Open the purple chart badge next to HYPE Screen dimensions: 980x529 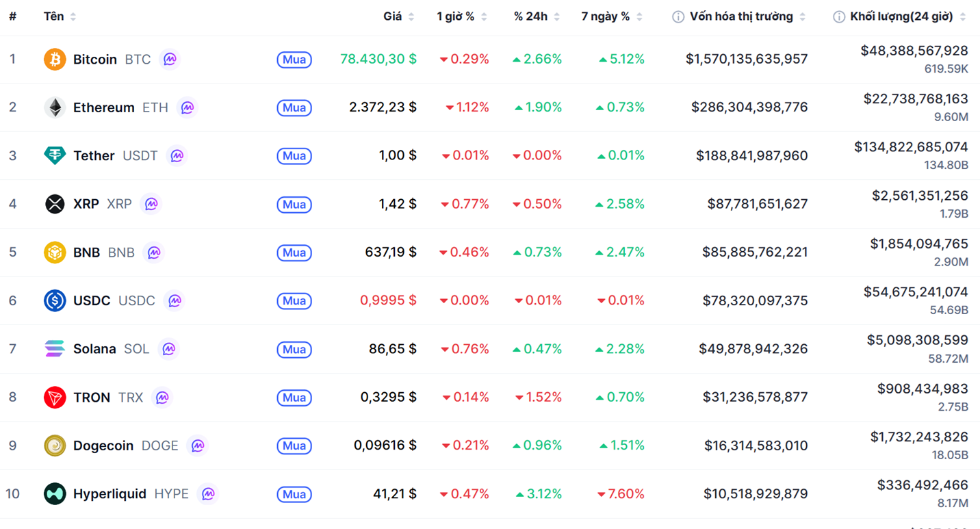208,493
